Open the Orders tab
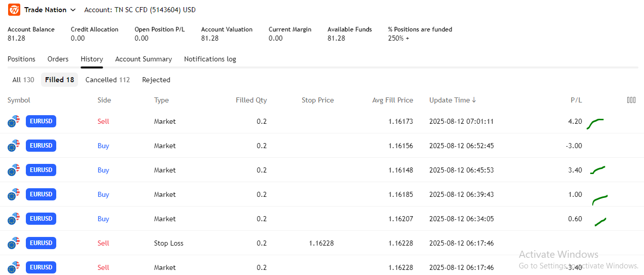Viewport: 644px width, 275px height. [58, 59]
